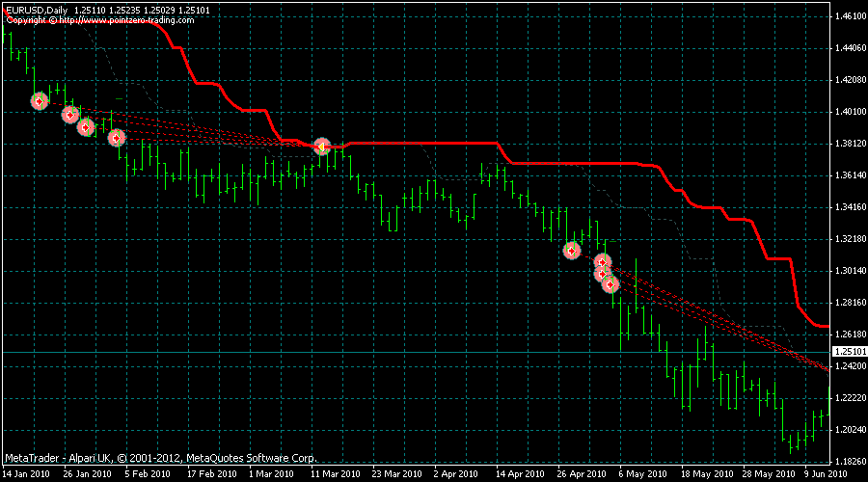This screenshot has width=868, height=482.
Task: Click the 1.18260 price scale label
Action: click(851, 462)
